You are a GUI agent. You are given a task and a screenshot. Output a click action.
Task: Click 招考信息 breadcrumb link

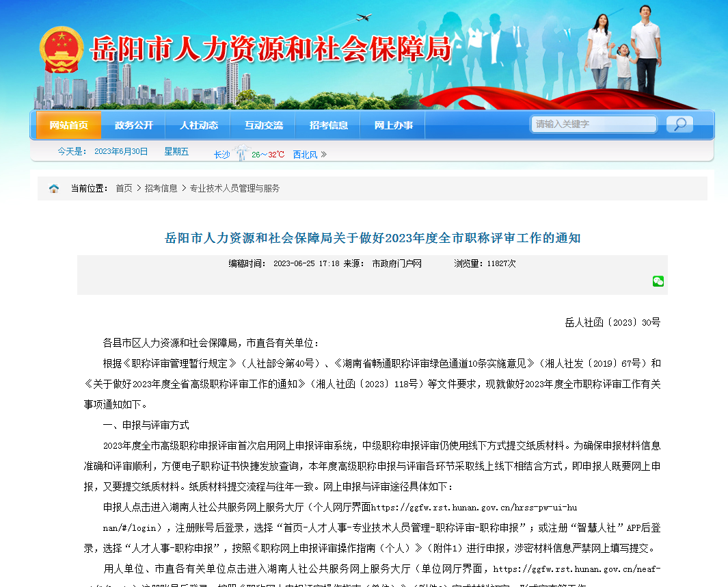[161, 188]
